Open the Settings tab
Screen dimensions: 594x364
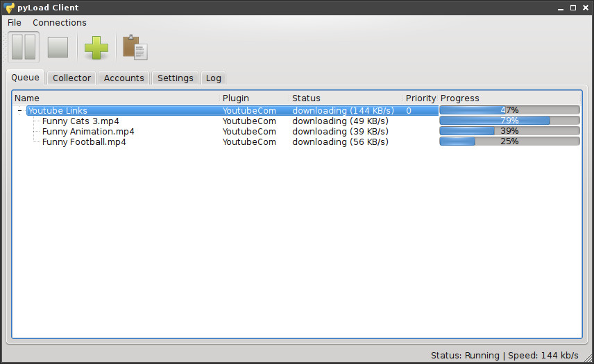coord(176,78)
